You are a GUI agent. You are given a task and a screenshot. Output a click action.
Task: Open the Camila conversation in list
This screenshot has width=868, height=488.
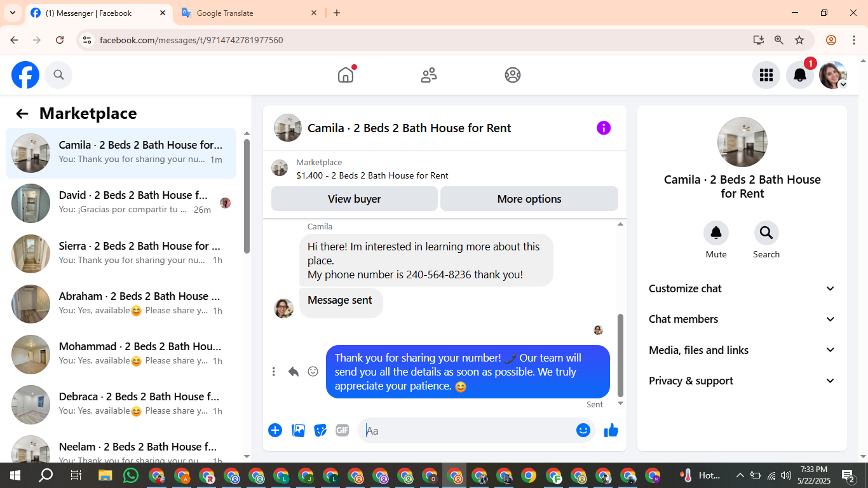121,153
